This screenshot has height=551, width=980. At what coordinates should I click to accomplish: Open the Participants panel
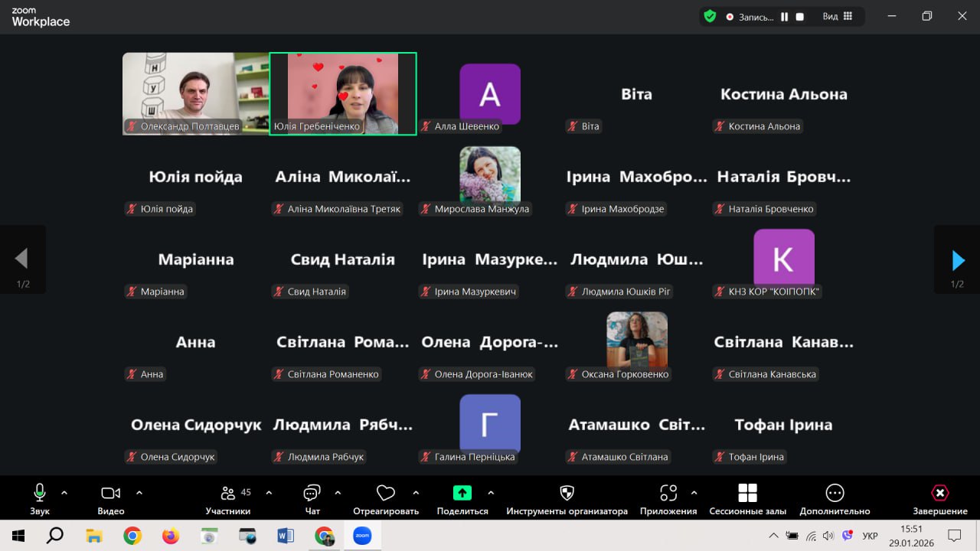tap(228, 494)
